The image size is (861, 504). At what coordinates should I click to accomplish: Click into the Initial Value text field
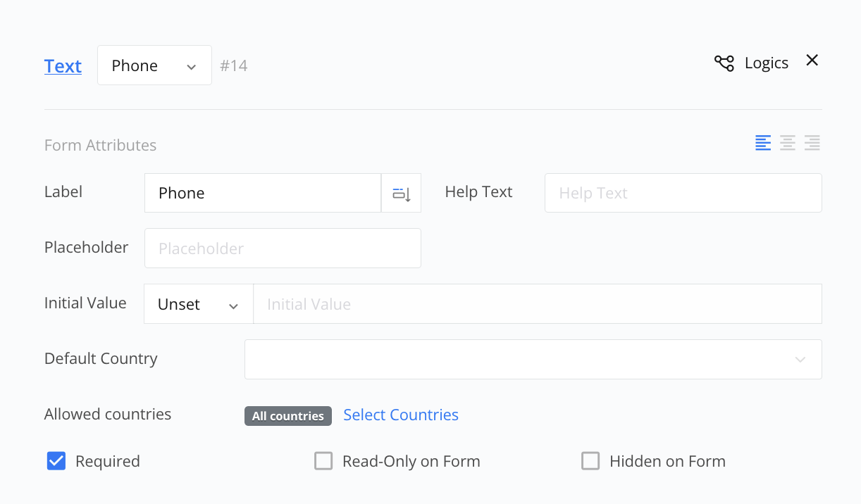[537, 304]
